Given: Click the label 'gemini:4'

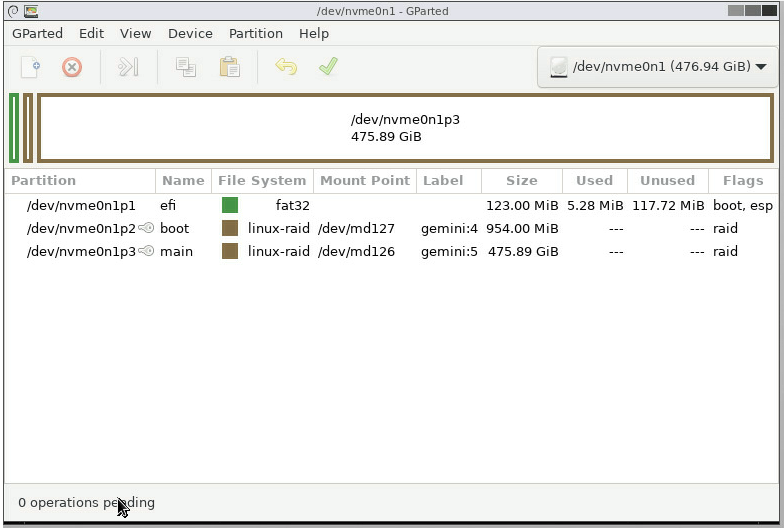Looking at the screenshot, I should 449,228.
